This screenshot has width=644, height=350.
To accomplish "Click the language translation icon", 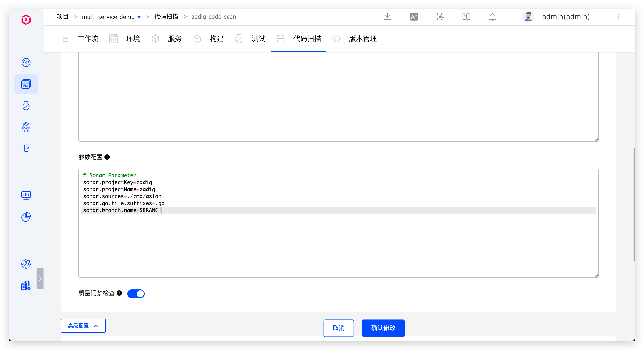I will click(x=414, y=17).
